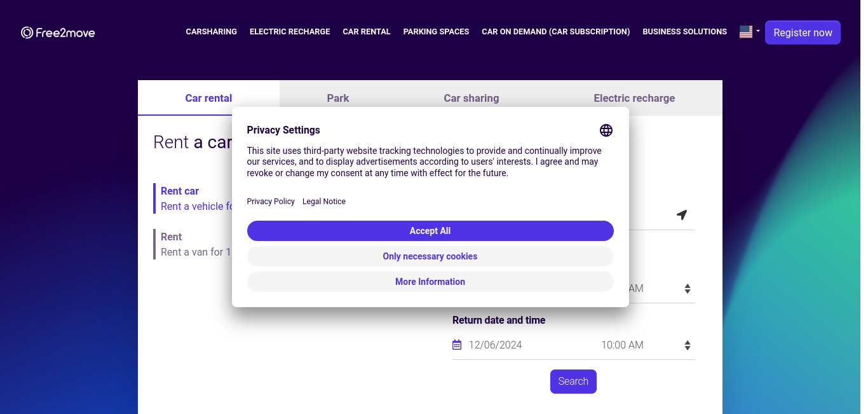The width and height of the screenshot is (868, 414).
Task: Select the Electric recharge tab
Action: [634, 98]
